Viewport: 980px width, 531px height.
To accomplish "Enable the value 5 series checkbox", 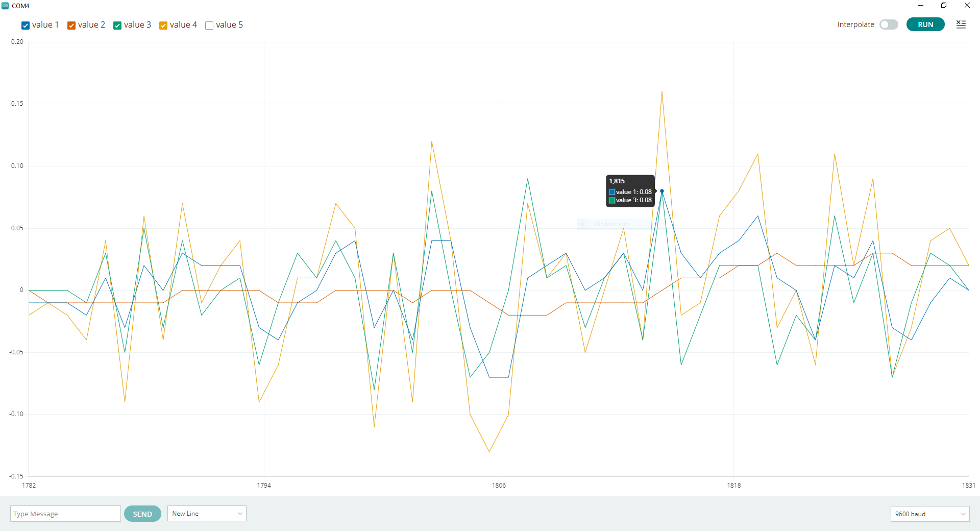I will click(209, 26).
